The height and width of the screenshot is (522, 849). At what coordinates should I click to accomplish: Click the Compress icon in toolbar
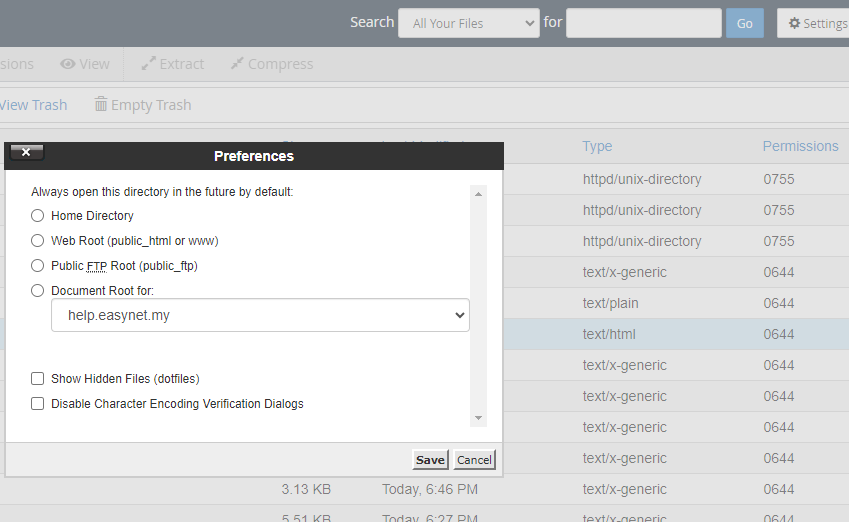pyautogui.click(x=237, y=64)
